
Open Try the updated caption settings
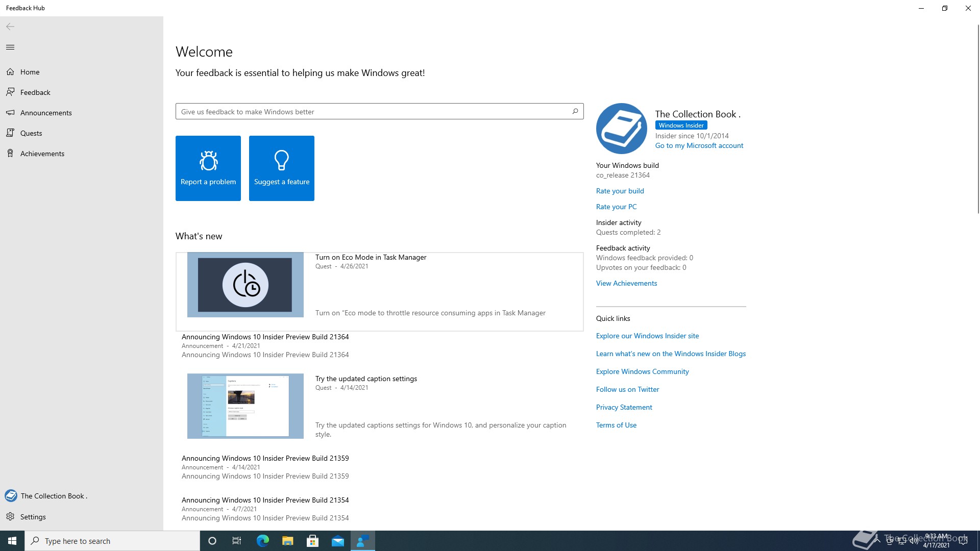point(366,379)
